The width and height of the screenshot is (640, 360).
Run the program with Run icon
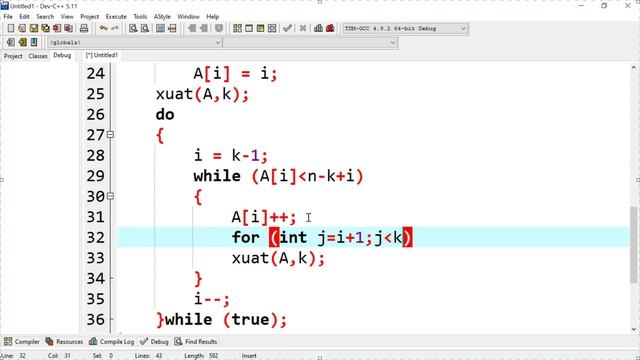249,28
